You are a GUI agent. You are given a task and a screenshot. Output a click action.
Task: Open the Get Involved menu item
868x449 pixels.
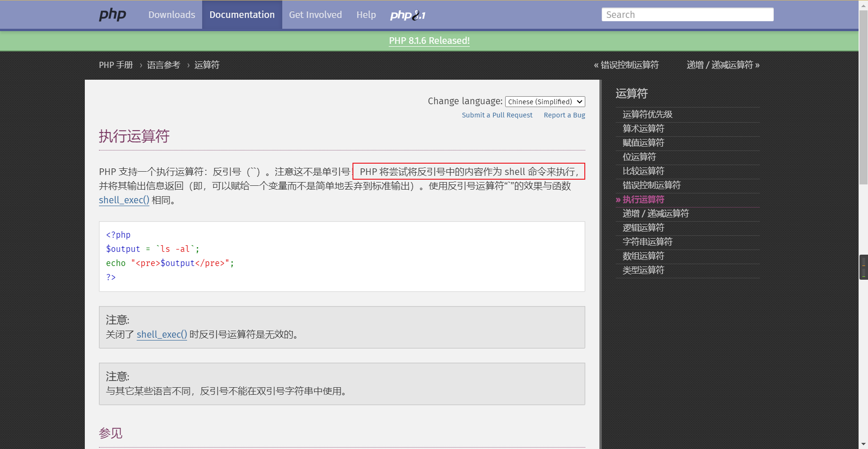coord(315,15)
